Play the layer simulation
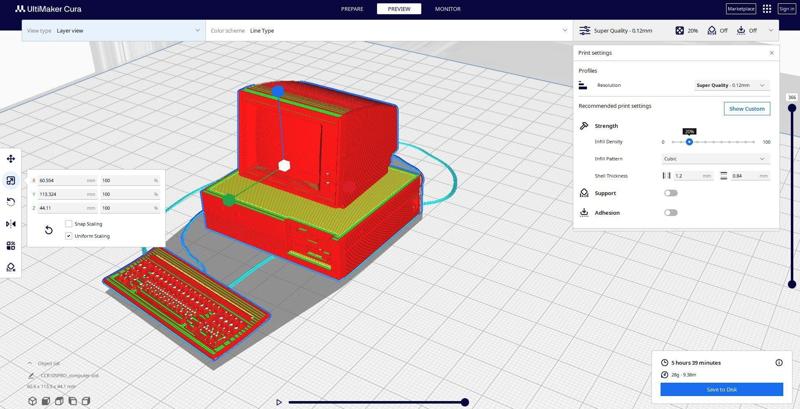 coord(279,402)
